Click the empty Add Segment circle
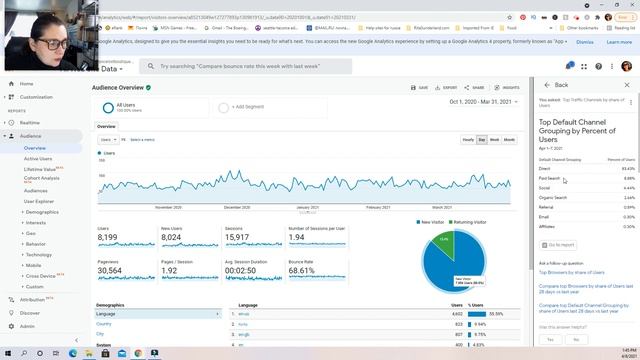The width and height of the screenshot is (640, 360). point(223,108)
